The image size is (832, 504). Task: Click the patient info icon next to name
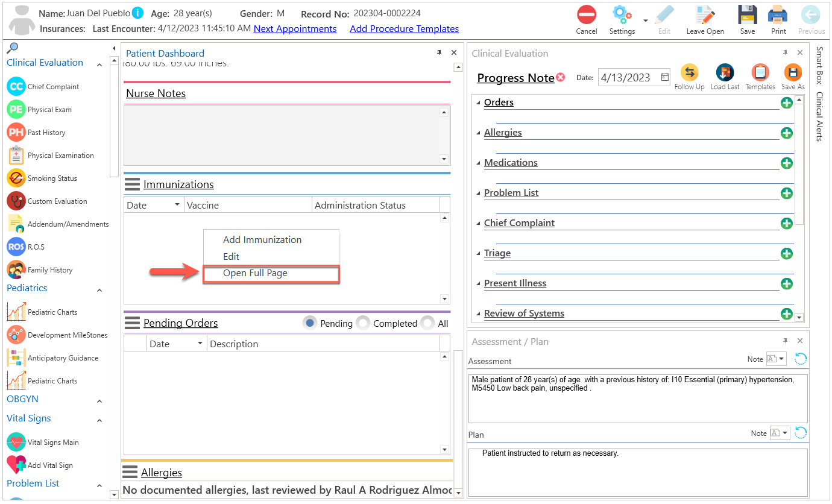click(137, 13)
